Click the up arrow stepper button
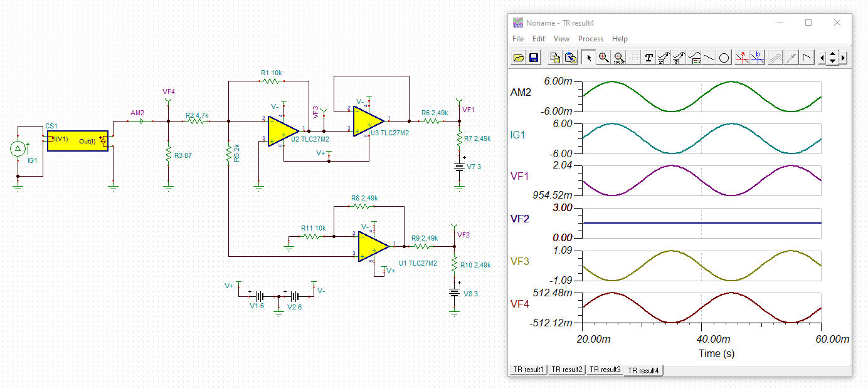The width and height of the screenshot is (868, 389). click(x=832, y=54)
